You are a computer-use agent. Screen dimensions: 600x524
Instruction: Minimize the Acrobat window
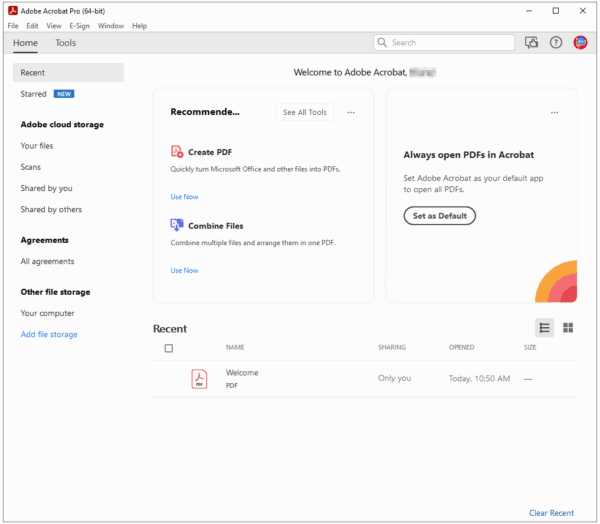click(x=529, y=11)
